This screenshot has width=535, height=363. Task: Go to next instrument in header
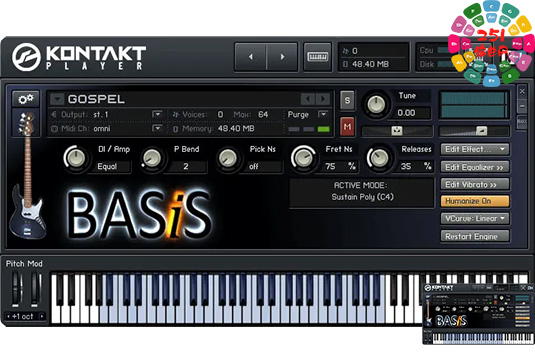click(x=282, y=57)
